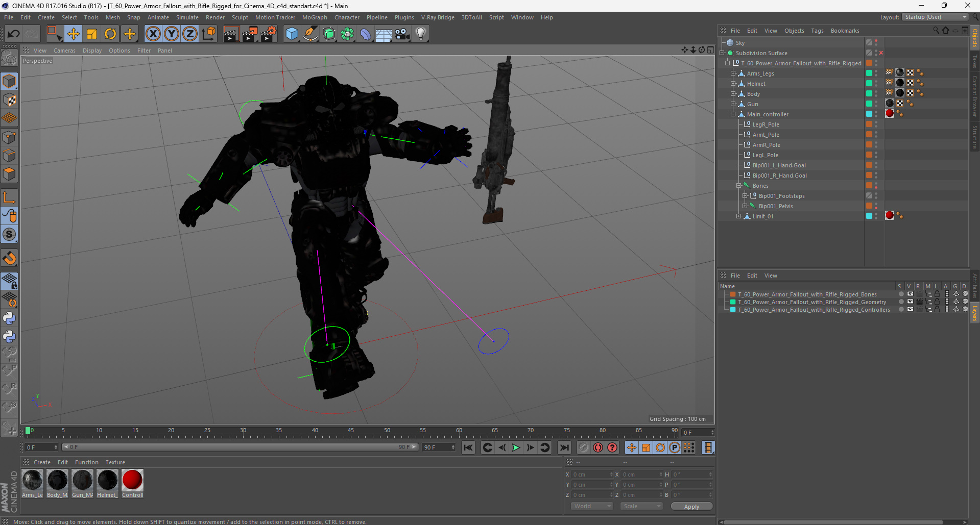Select the Helmet material swatch
This screenshot has width=980, height=525.
107,484
